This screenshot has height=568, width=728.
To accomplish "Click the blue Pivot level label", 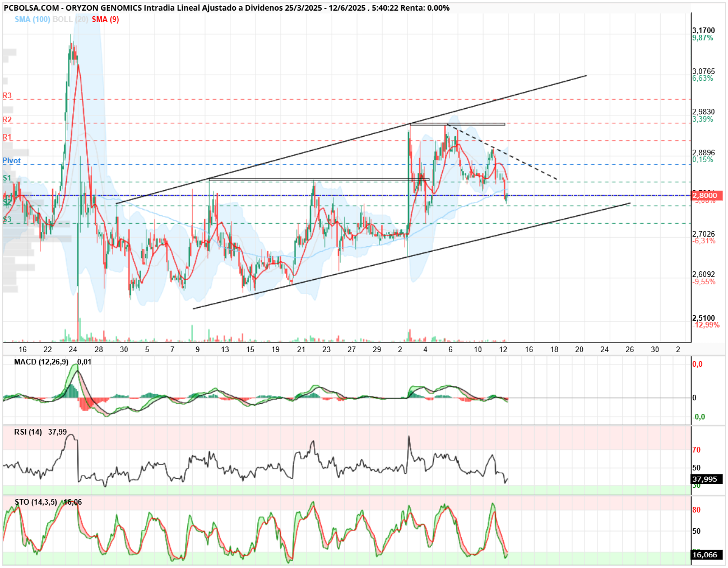I will [x=11, y=161].
